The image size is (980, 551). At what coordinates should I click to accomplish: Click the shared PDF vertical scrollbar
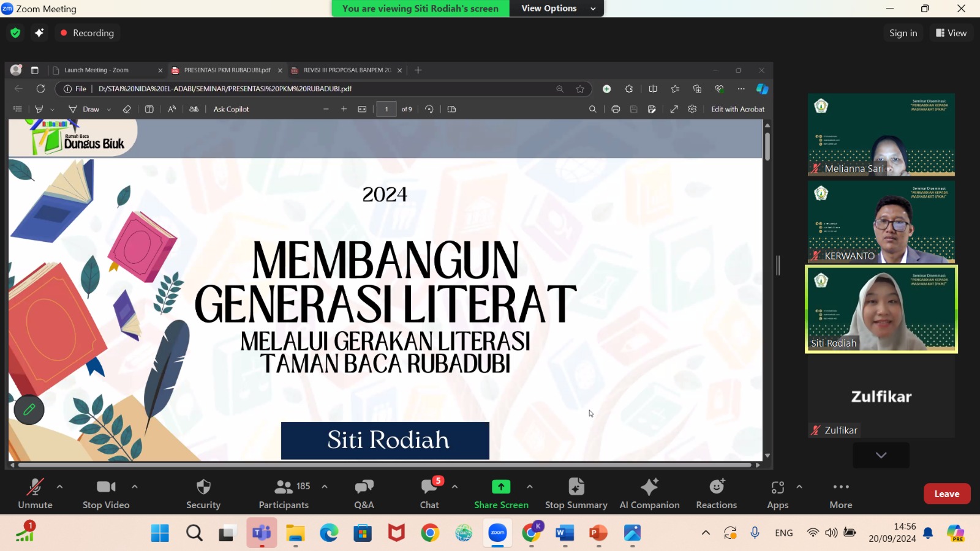[767, 147]
